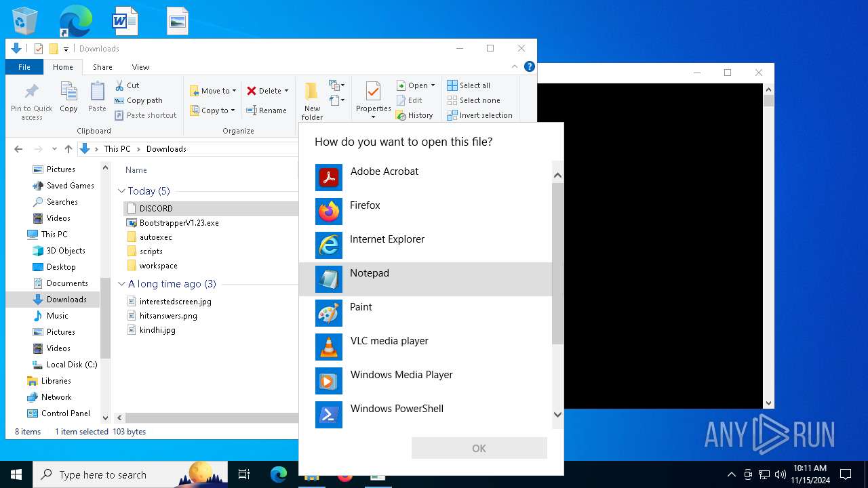
Task: Open the Open button dropdown arrow
Action: point(433,85)
